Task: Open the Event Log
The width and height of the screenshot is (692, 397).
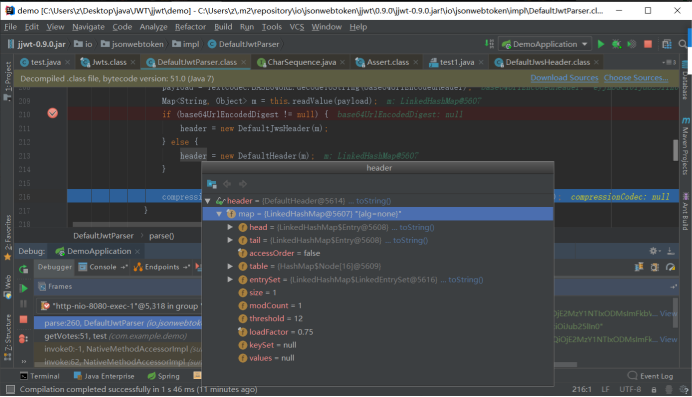Action: [x=650, y=376]
